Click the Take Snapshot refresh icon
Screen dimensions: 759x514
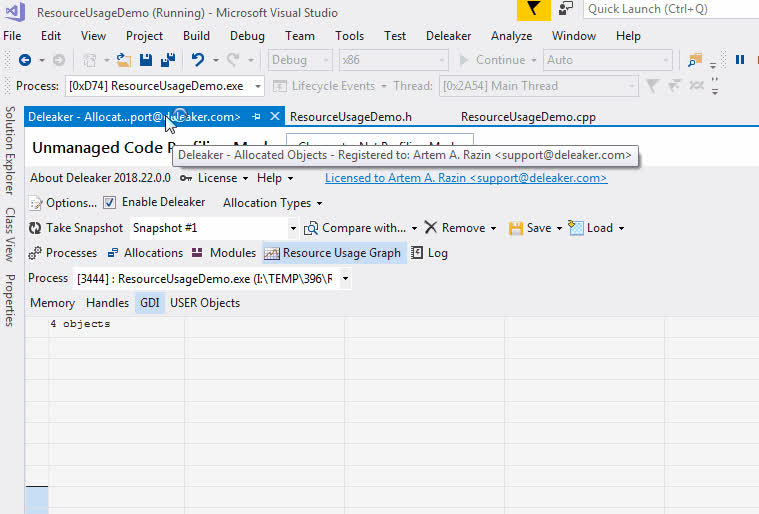tap(35, 228)
